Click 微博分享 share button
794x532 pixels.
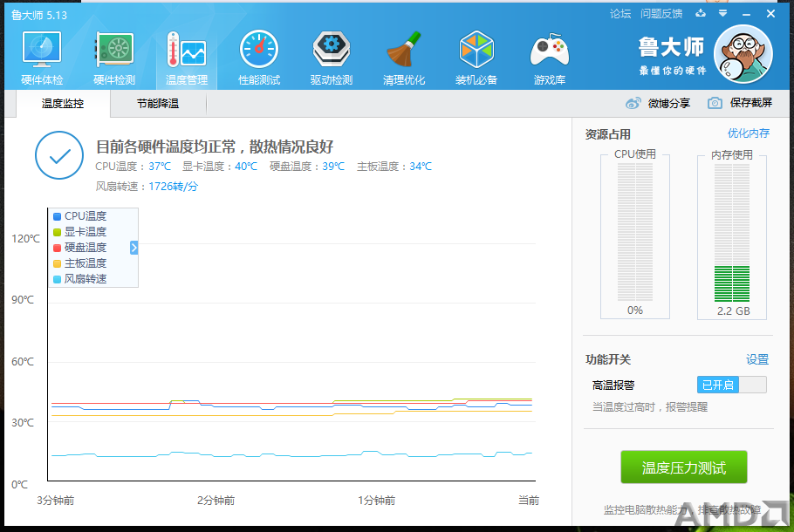(x=669, y=103)
